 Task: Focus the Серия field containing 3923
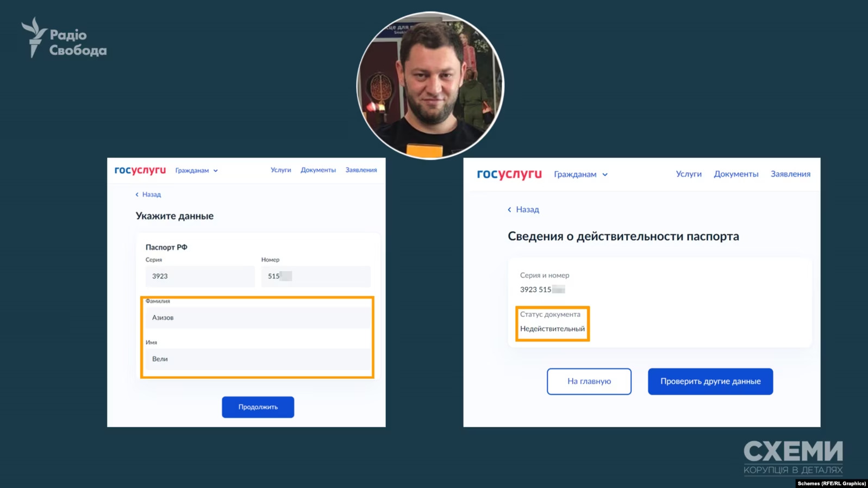click(x=200, y=276)
